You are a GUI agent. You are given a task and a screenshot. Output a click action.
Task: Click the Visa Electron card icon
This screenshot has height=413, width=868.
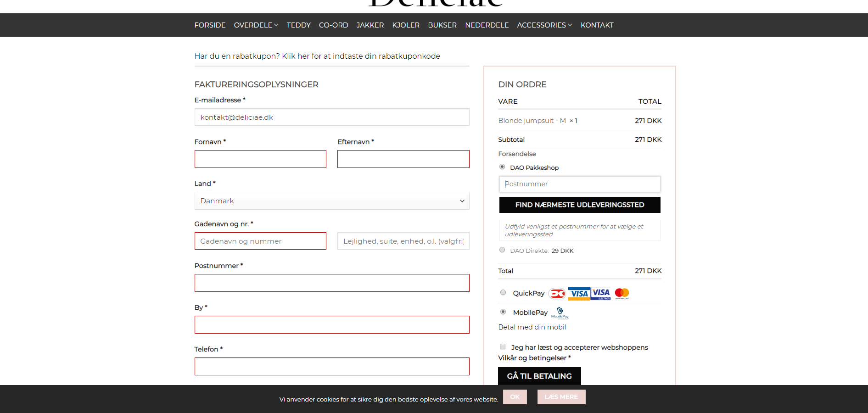(x=601, y=294)
